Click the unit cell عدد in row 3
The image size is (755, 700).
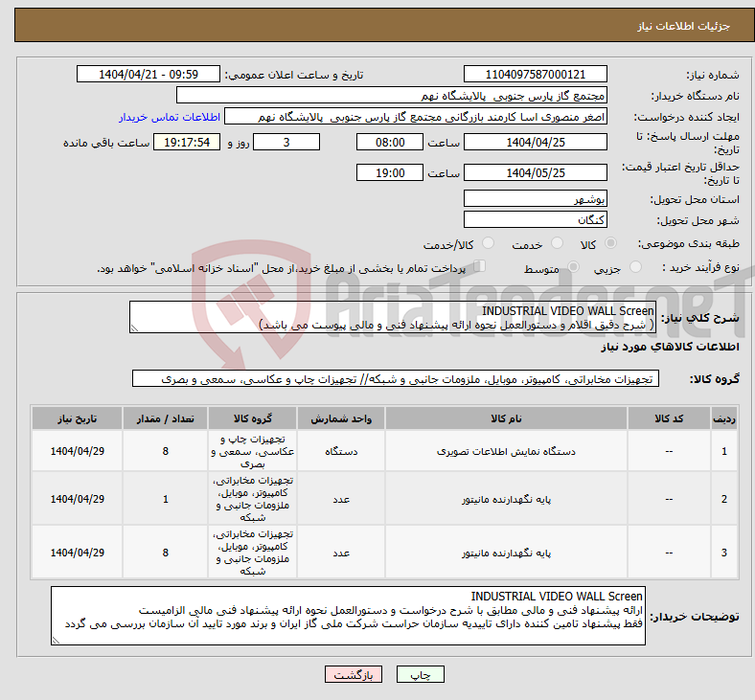pos(341,553)
